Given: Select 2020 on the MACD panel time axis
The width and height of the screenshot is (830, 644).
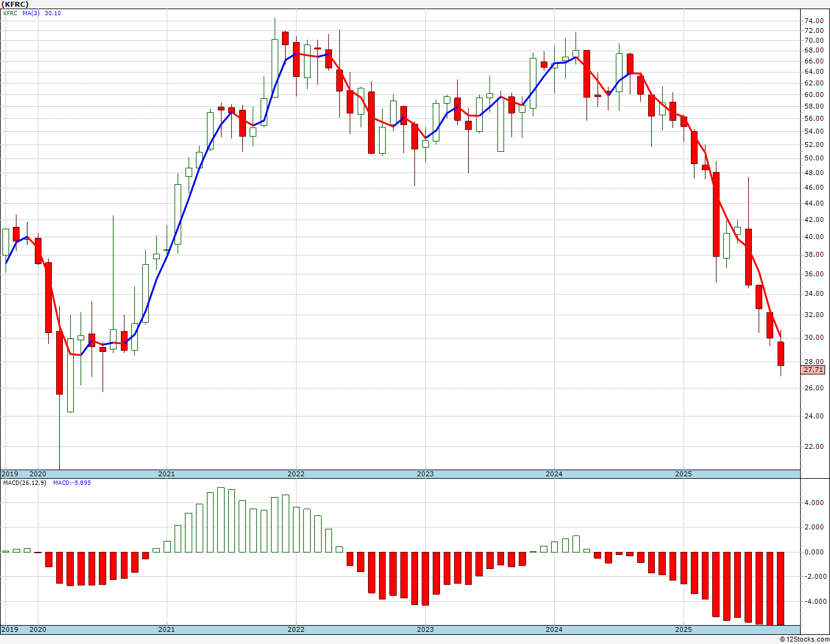Looking at the screenshot, I should coord(38,629).
